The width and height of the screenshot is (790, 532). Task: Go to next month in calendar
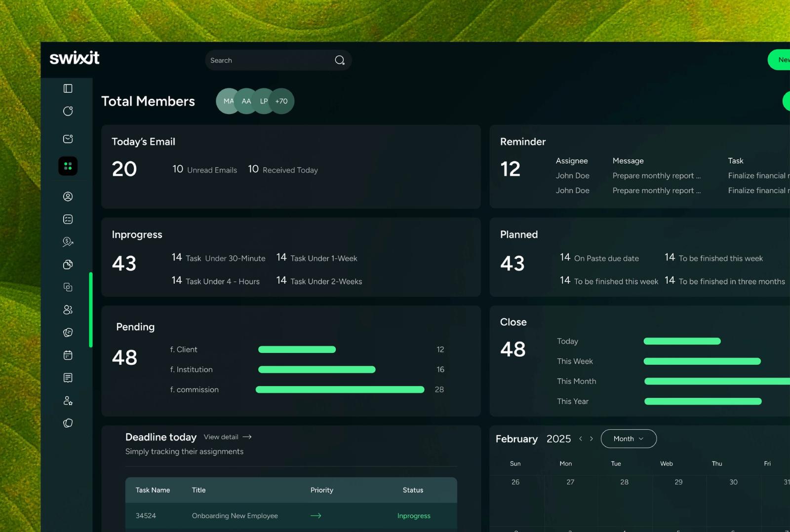tap(592, 439)
